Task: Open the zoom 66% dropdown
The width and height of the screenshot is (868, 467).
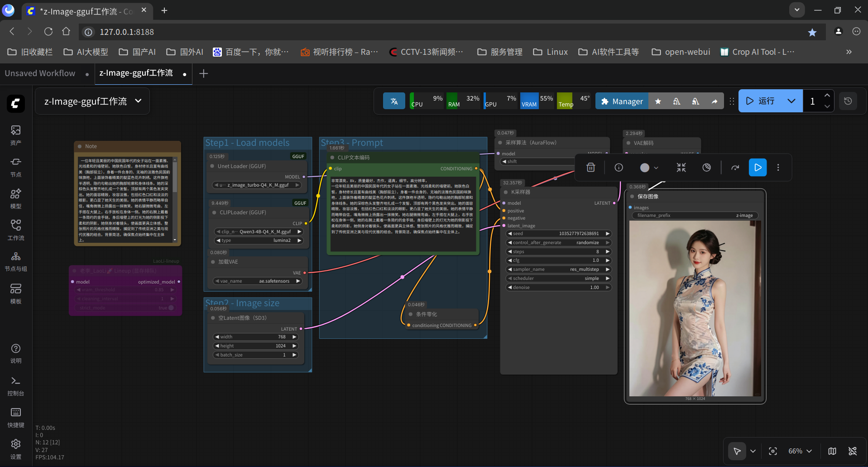Action: pyautogui.click(x=800, y=451)
